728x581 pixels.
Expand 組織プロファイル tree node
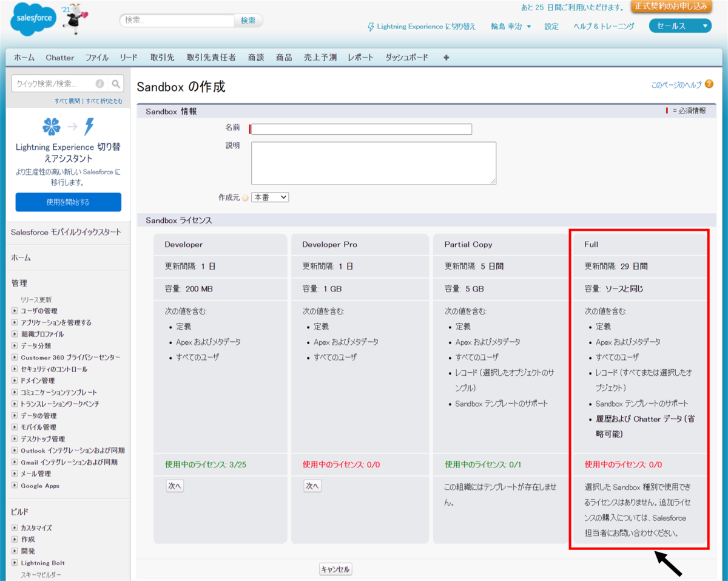click(15, 334)
